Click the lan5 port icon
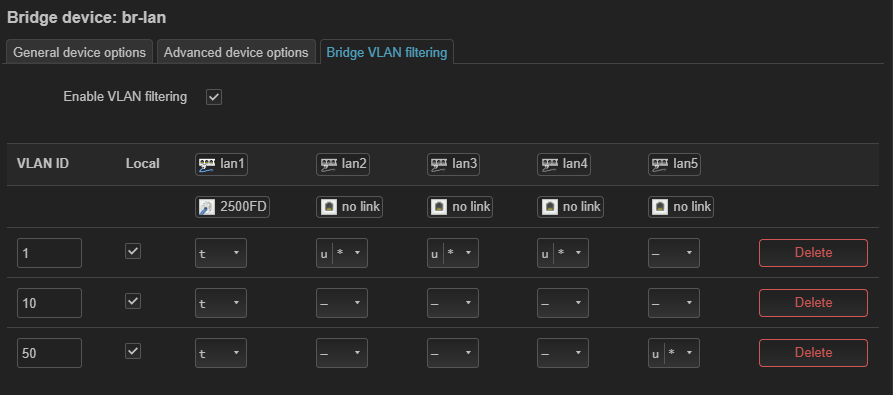 click(659, 165)
